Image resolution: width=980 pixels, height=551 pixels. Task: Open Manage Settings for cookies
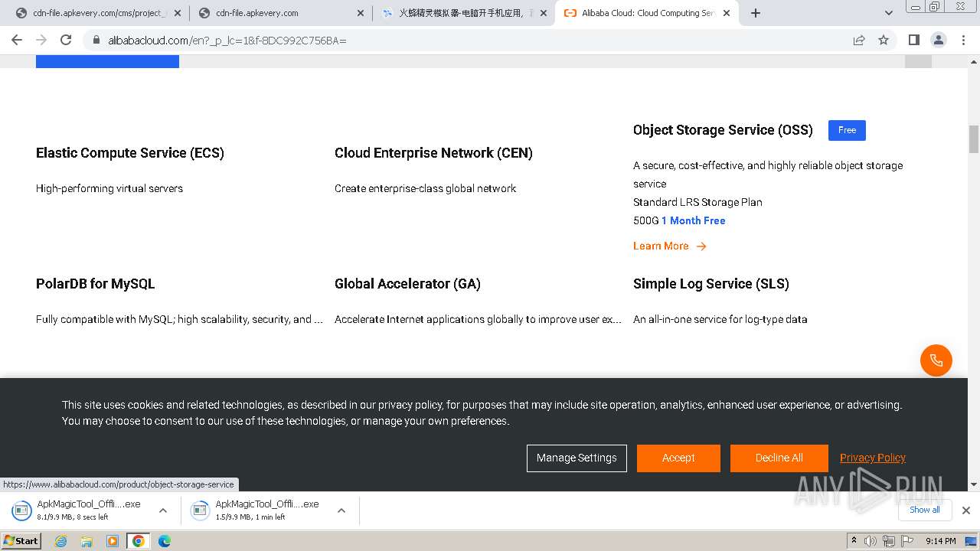click(x=577, y=458)
